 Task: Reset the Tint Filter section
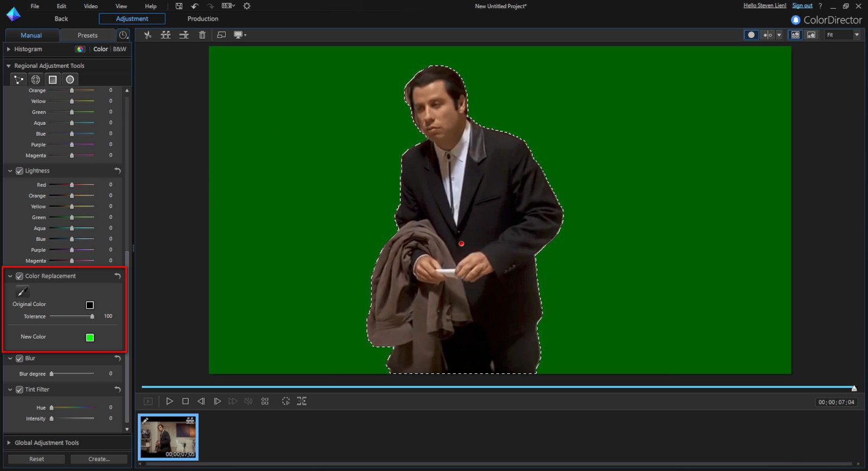click(117, 389)
